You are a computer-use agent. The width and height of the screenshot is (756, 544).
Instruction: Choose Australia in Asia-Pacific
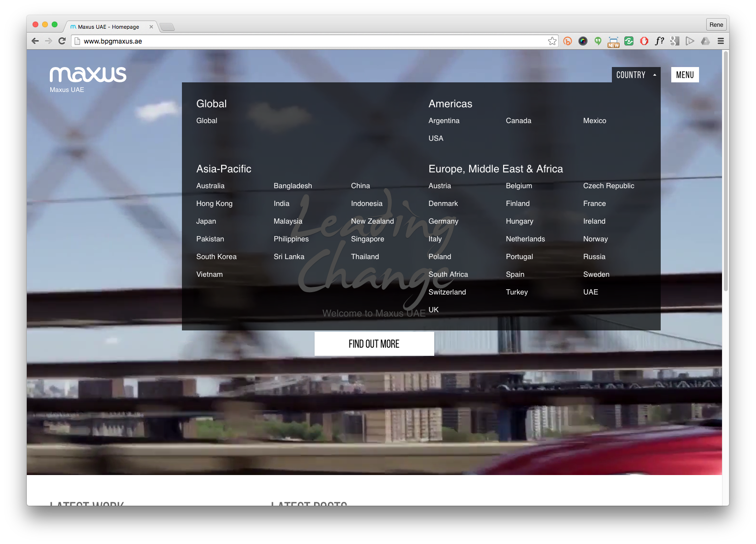(x=210, y=186)
